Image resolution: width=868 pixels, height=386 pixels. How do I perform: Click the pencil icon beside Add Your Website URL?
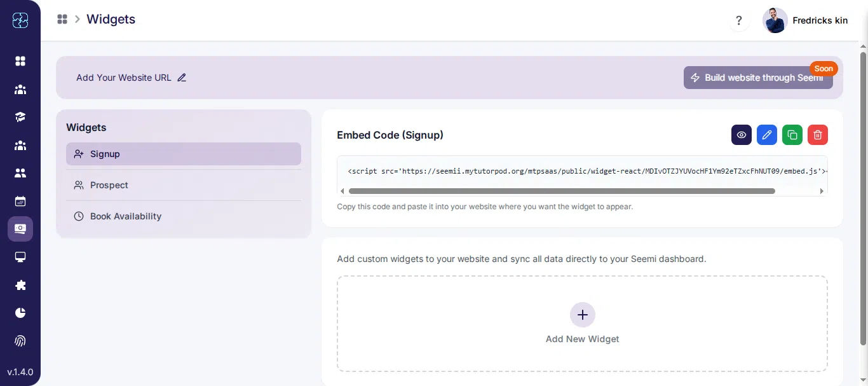182,78
